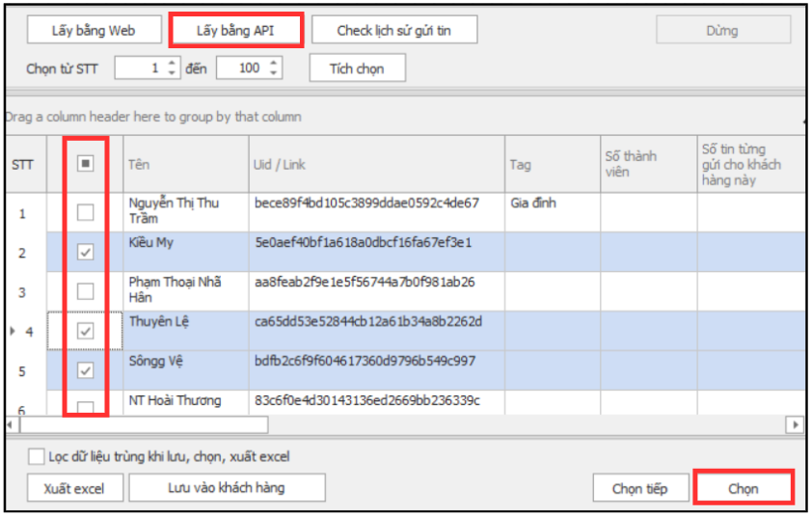
Task: Toggle the select-all header checkbox
Action: pos(86,164)
